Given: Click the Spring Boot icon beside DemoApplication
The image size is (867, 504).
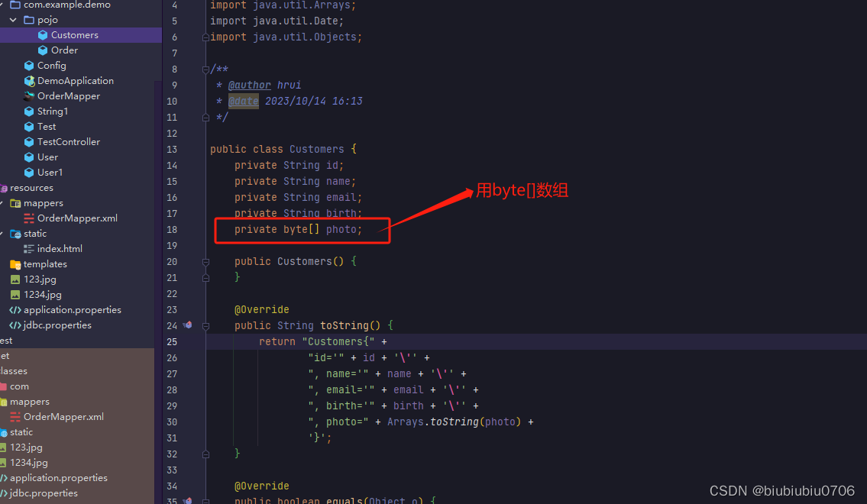Looking at the screenshot, I should (x=29, y=80).
